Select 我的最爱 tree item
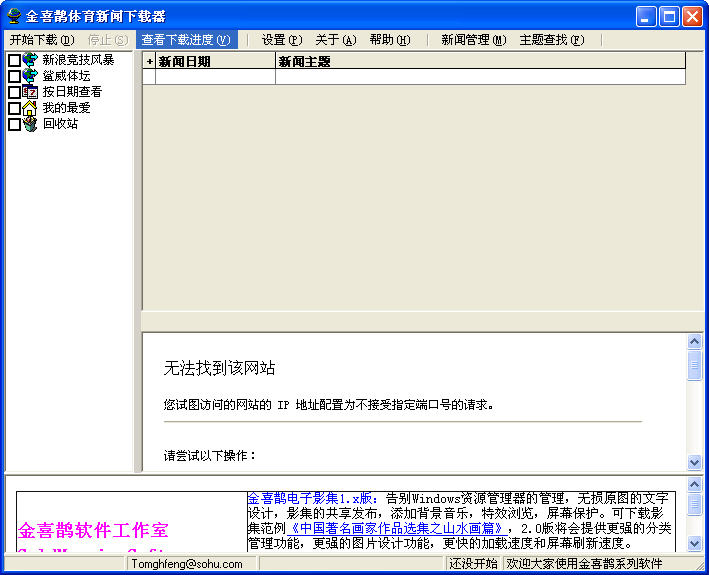 (66, 108)
